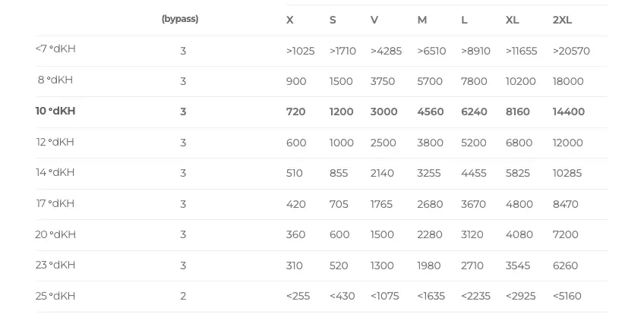Select the V column header
644x314 pixels.
(374, 20)
